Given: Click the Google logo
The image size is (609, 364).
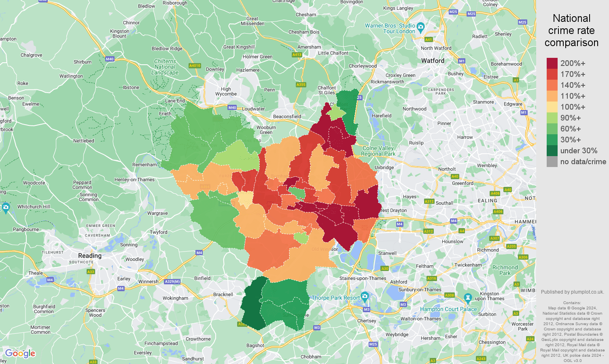Looking at the screenshot, I should [x=20, y=353].
